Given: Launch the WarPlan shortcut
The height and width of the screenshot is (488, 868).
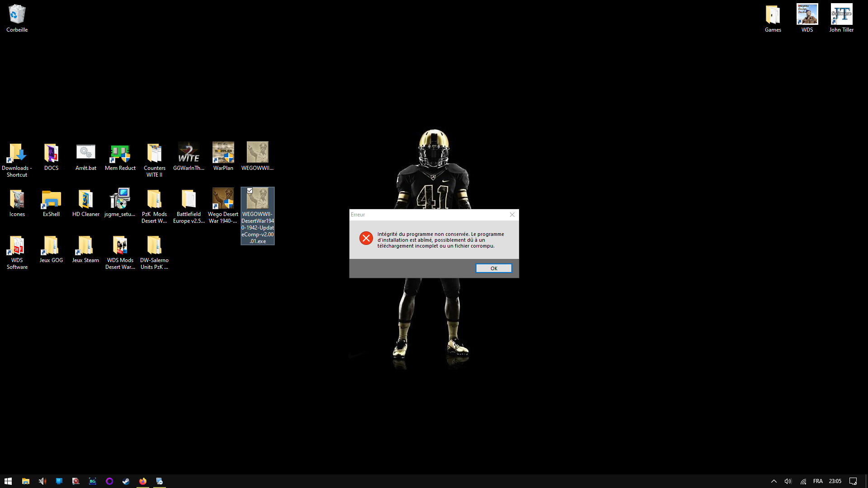Looking at the screenshot, I should pos(223,157).
